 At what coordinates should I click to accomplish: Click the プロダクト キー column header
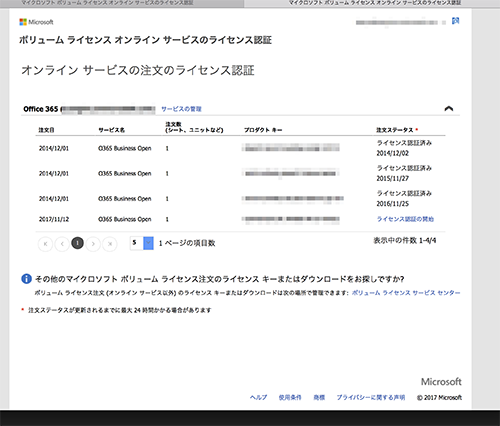click(x=263, y=130)
